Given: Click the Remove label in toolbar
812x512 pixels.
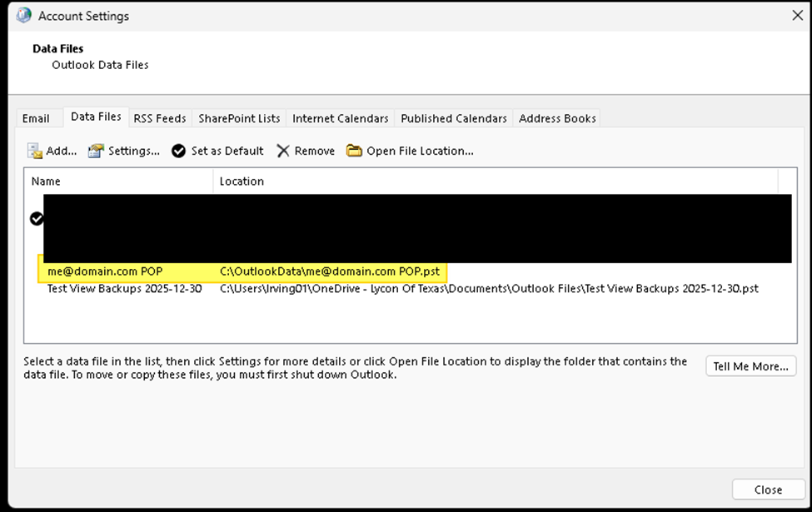Looking at the screenshot, I should pyautogui.click(x=314, y=152).
